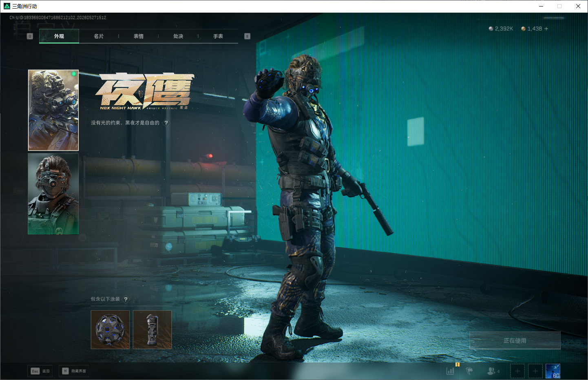This screenshot has height=380, width=588.
Task: Click question mark beside skin description text
Action: point(166,123)
